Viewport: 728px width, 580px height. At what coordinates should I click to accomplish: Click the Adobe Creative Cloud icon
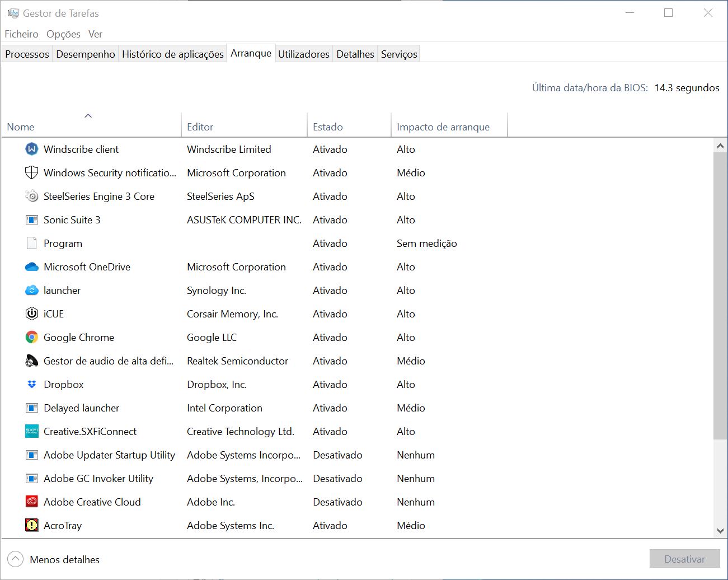32,502
